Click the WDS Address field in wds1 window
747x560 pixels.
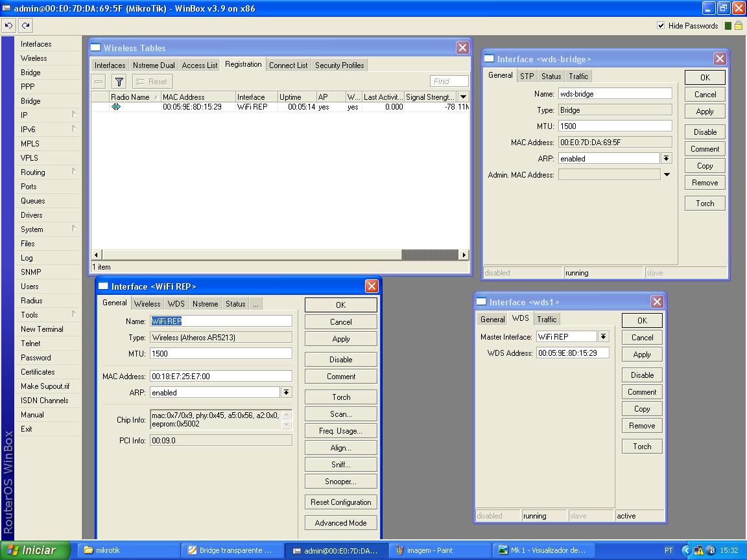[573, 353]
